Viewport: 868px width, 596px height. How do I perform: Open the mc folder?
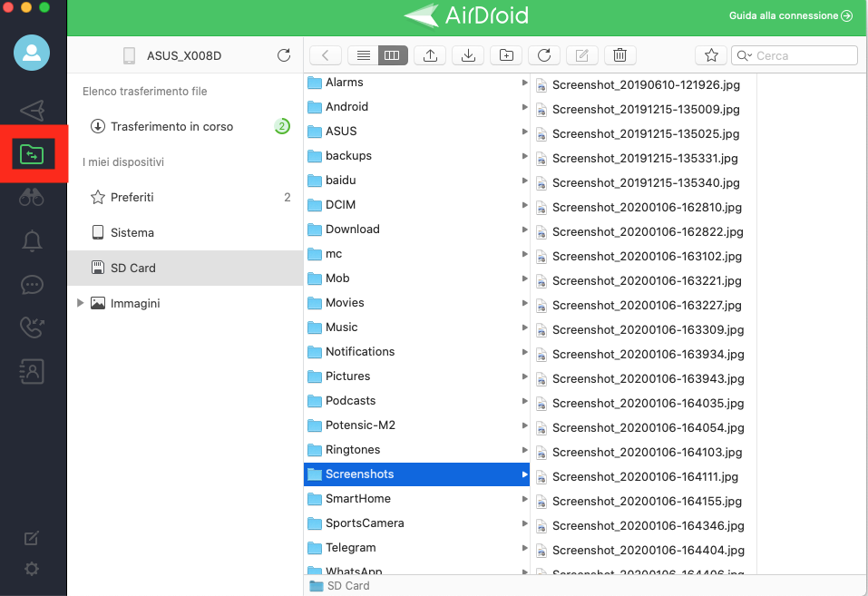click(x=417, y=254)
